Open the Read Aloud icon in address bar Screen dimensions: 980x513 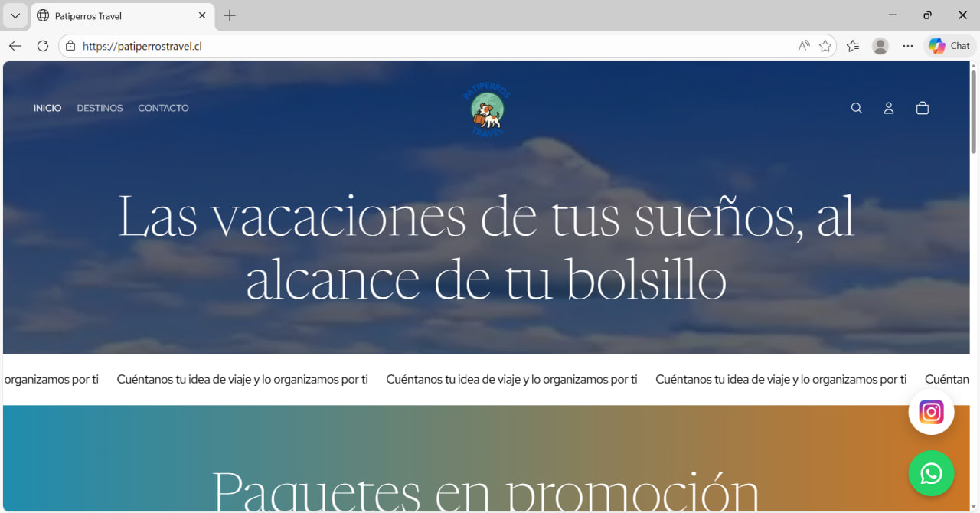tap(804, 46)
